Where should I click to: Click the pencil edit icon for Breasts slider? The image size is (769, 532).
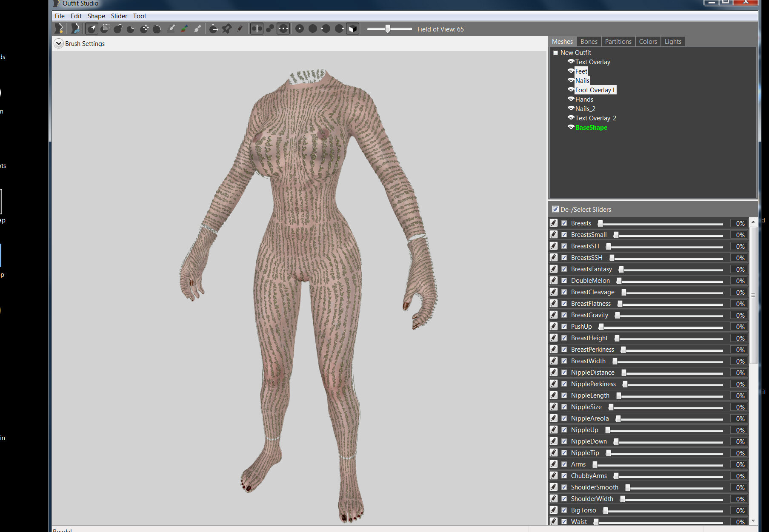[554, 223]
